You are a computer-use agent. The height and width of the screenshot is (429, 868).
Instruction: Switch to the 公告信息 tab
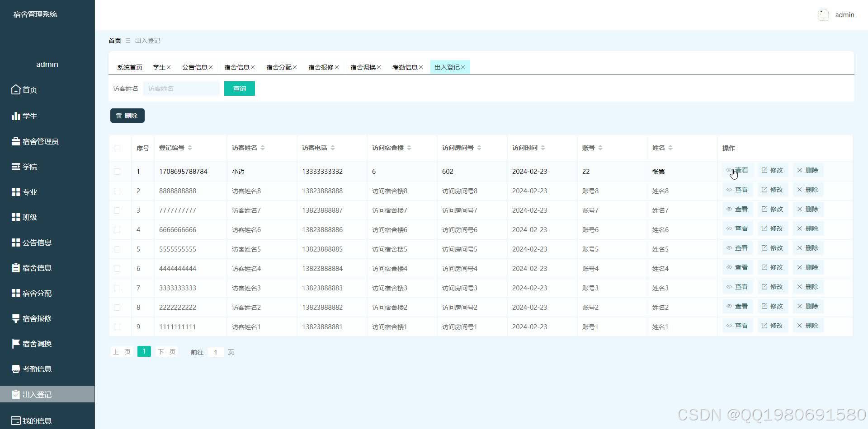point(194,67)
